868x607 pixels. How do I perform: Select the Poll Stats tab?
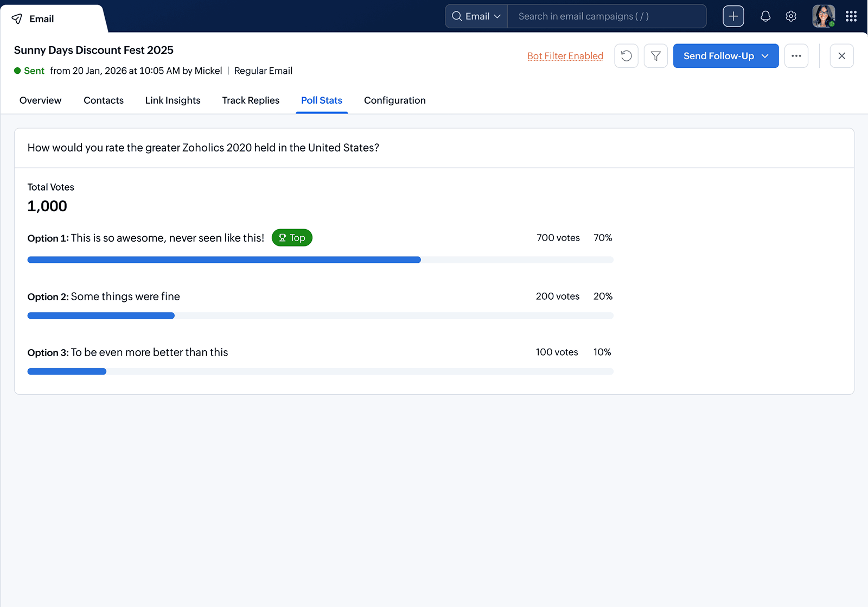pyautogui.click(x=322, y=100)
